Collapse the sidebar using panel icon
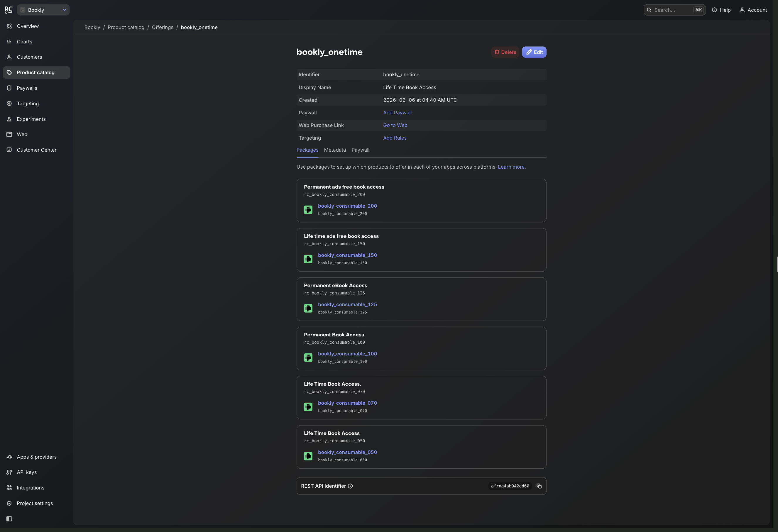Viewport: 778px width, 532px height. [9, 519]
